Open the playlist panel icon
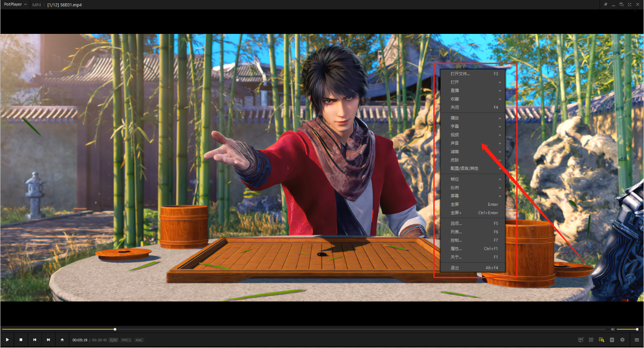Screen dimensions: 644x348 coord(612,340)
